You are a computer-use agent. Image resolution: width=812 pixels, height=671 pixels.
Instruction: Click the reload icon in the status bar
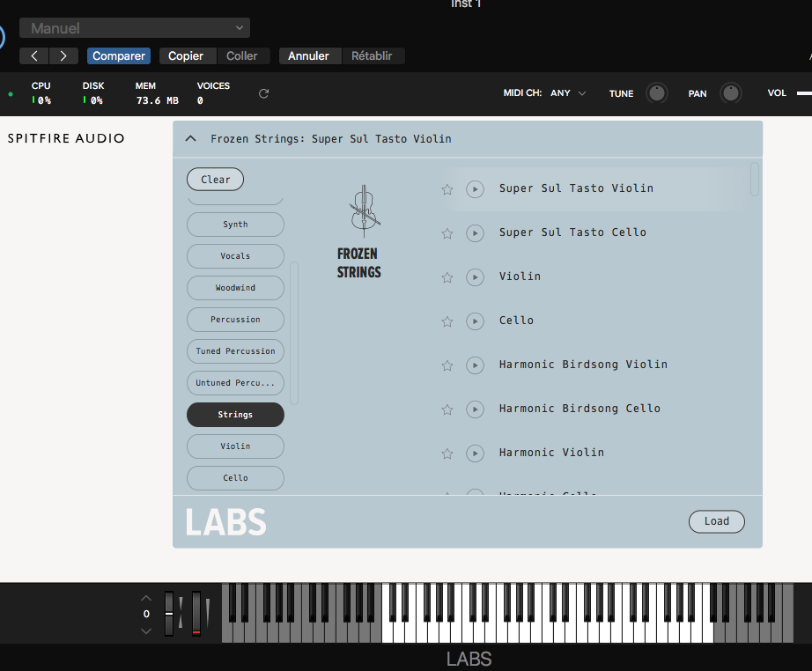tap(262, 92)
